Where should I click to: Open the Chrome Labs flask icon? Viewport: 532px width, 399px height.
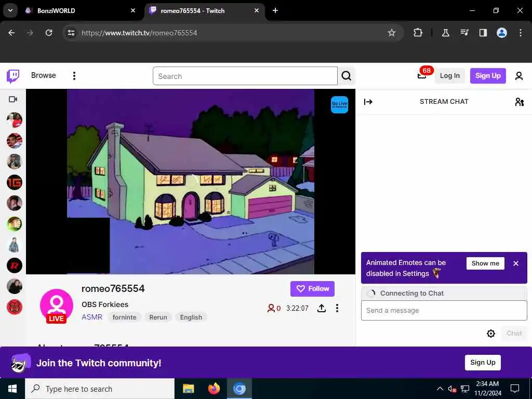(445, 33)
